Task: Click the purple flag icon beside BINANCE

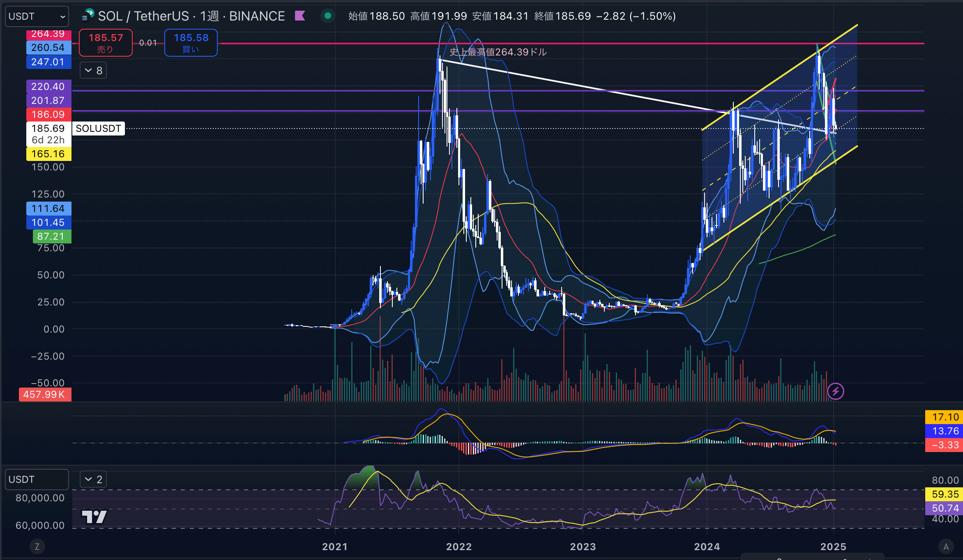Action: [x=300, y=16]
